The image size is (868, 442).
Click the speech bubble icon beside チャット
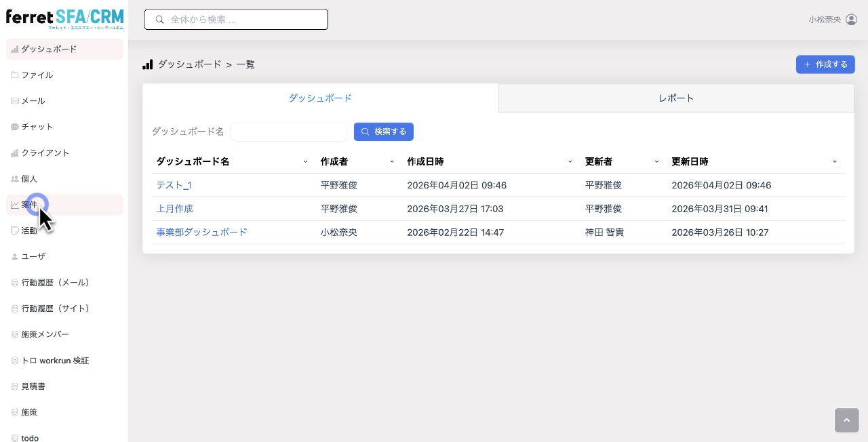(15, 127)
